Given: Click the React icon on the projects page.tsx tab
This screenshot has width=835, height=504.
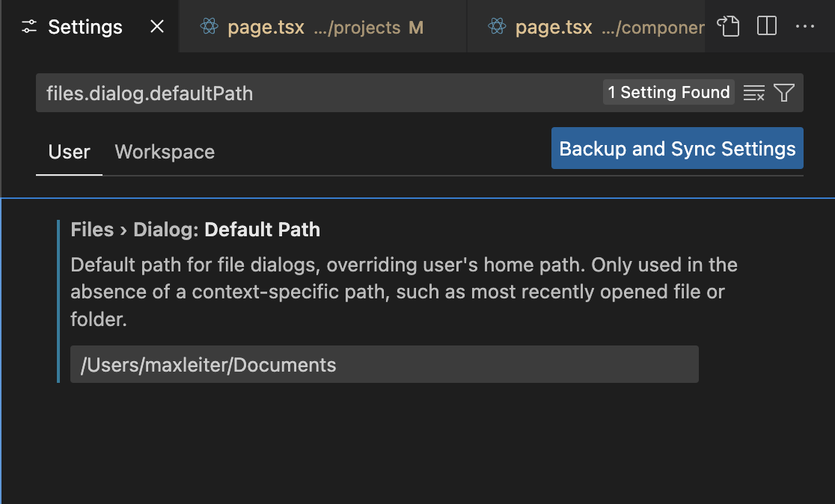Looking at the screenshot, I should 210,27.
